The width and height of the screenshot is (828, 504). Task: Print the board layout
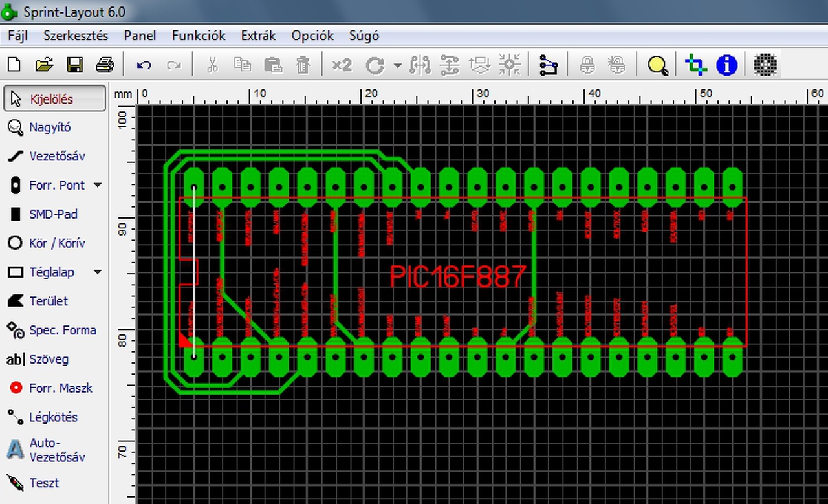[x=105, y=65]
